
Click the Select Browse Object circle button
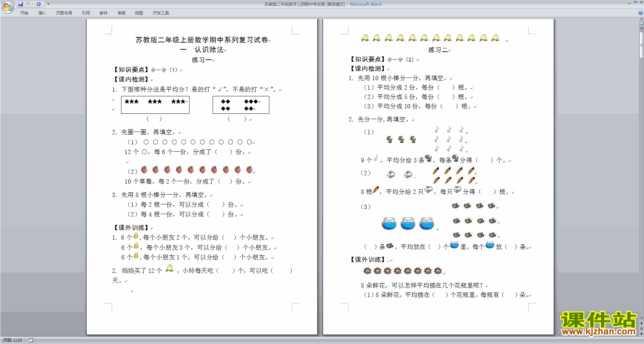(642, 329)
